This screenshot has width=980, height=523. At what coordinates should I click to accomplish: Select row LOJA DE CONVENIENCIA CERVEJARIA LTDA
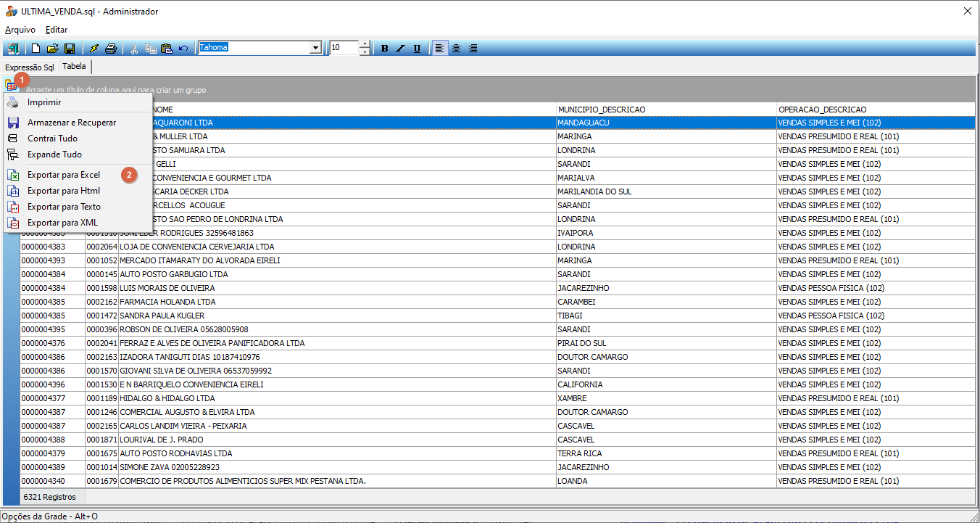497,247
